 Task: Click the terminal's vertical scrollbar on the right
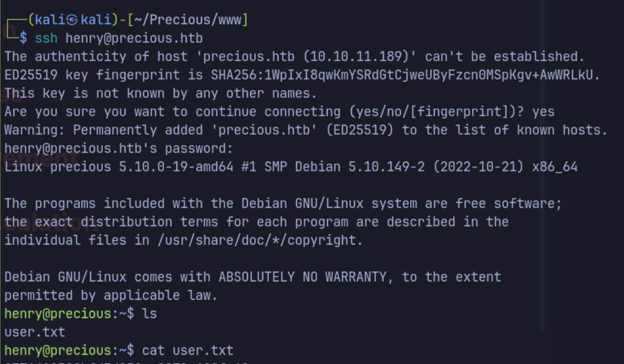pos(542,165)
